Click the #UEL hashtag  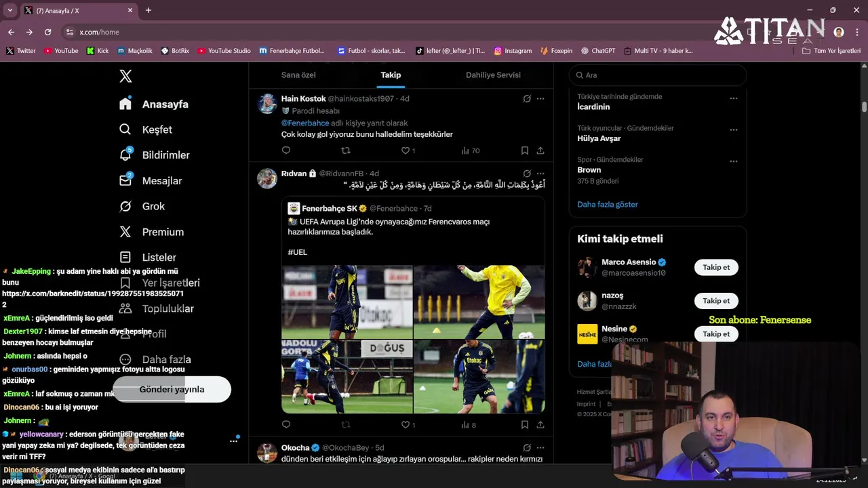[x=298, y=252]
